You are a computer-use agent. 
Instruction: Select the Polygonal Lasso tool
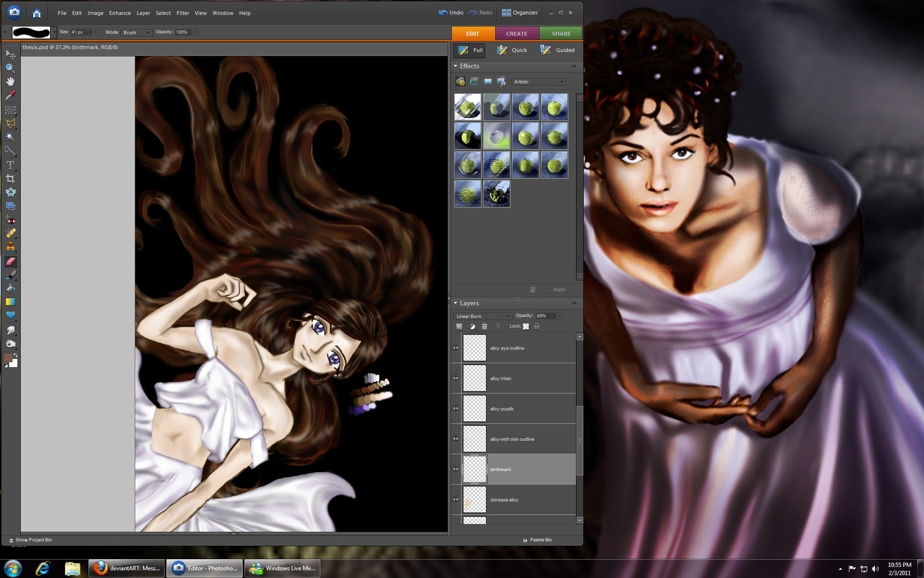(11, 124)
